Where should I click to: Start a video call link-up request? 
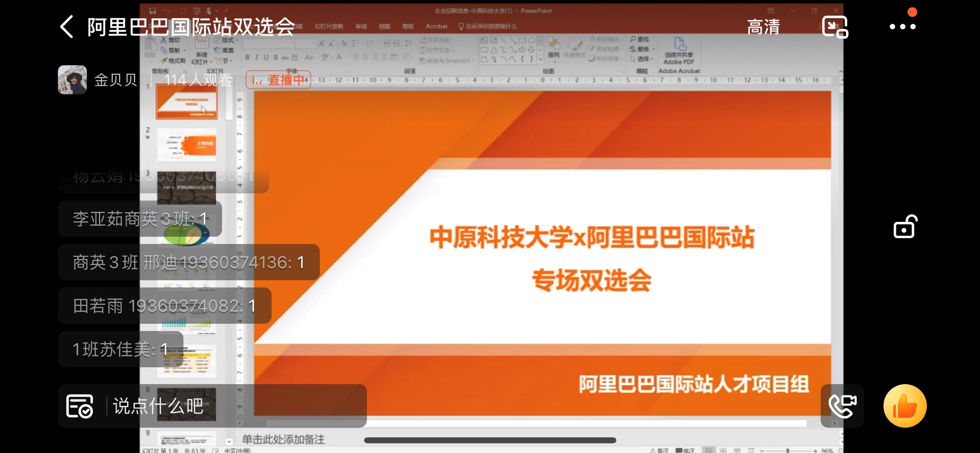842,406
